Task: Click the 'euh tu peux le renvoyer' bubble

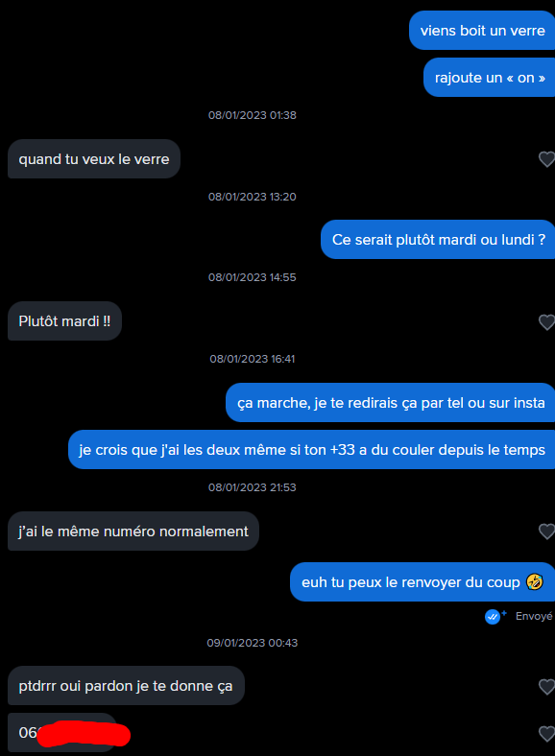Action: click(422, 582)
